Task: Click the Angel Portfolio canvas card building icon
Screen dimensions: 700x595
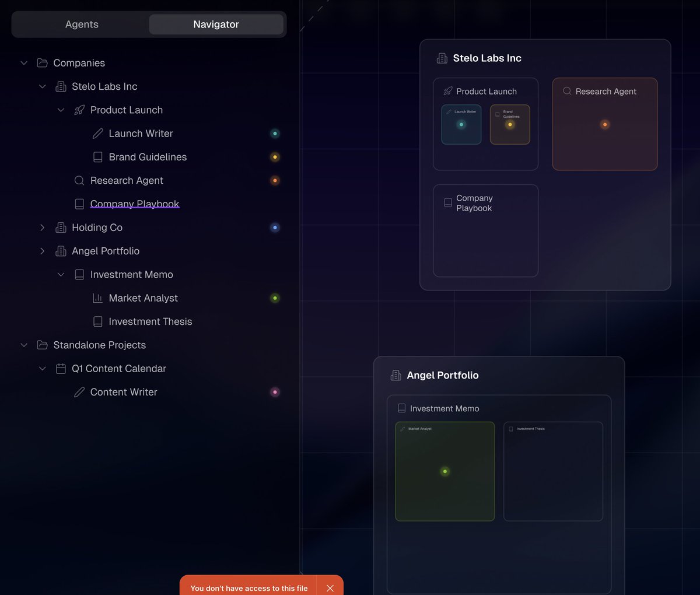Action: point(395,375)
